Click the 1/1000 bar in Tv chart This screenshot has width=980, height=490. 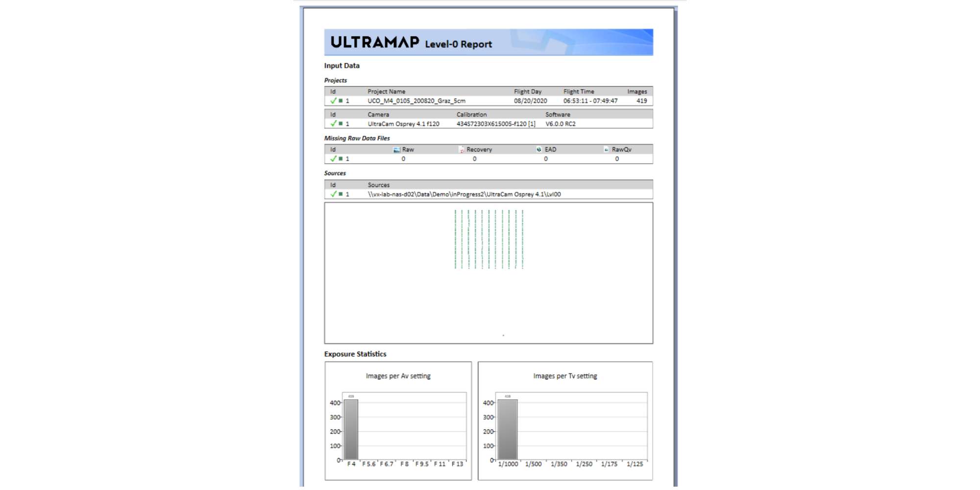click(x=507, y=430)
